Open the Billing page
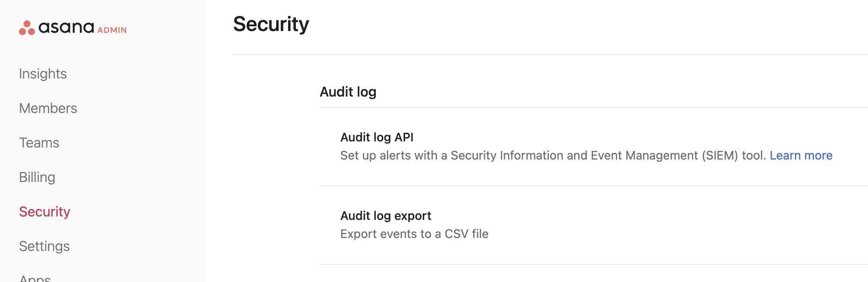The width and height of the screenshot is (868, 282). (37, 177)
